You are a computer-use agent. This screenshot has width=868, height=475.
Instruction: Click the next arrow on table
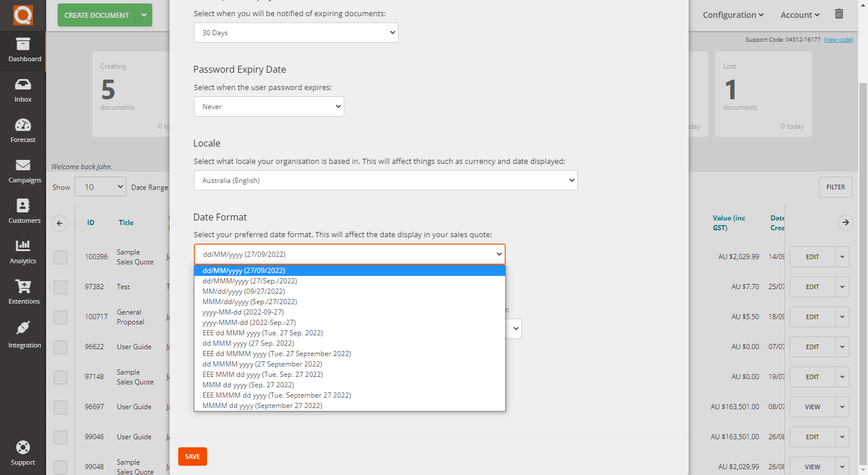pos(846,223)
